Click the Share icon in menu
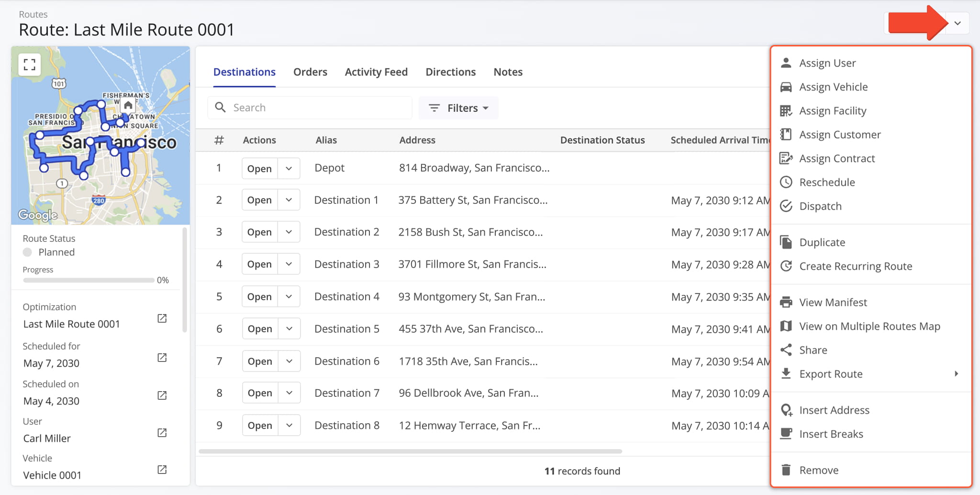The height and width of the screenshot is (495, 980). [x=786, y=350]
